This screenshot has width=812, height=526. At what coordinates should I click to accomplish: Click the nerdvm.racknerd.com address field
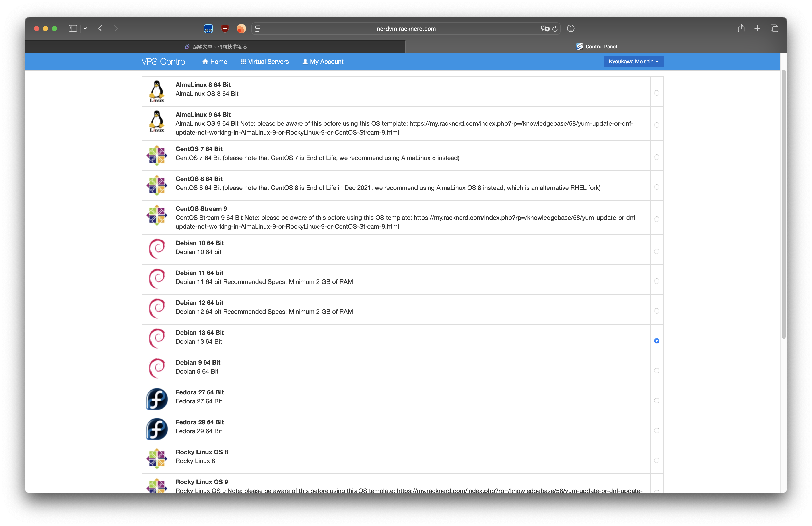(406, 29)
